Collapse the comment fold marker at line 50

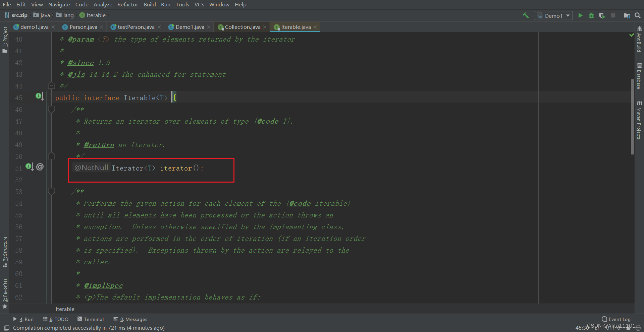click(x=52, y=156)
